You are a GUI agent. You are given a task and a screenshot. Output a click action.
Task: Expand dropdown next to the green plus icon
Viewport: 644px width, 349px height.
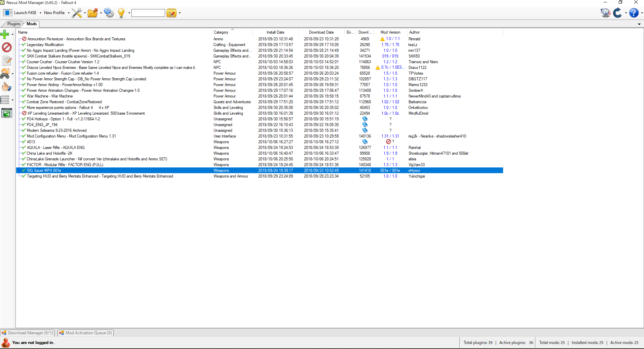click(x=12, y=34)
